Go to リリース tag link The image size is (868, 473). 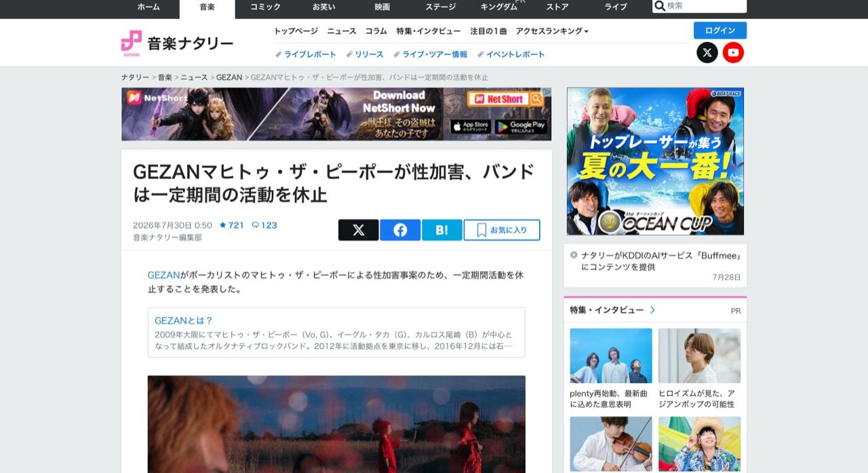pos(365,54)
